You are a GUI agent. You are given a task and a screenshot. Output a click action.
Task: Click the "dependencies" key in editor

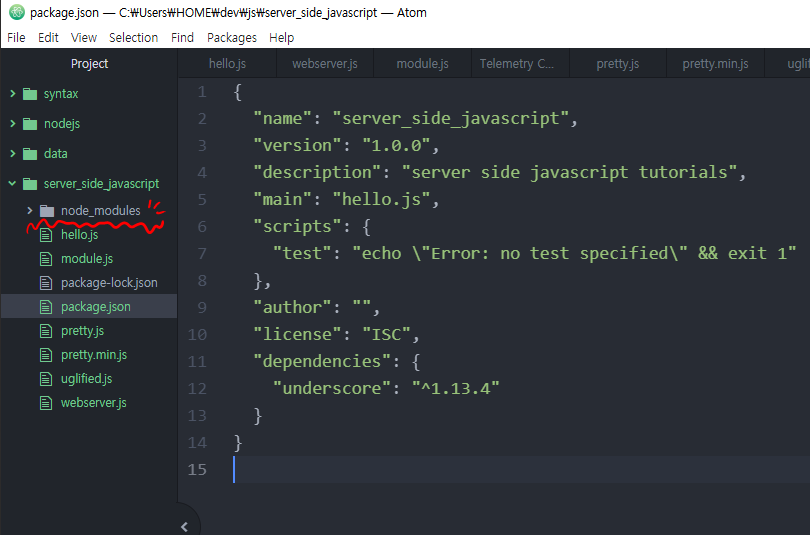322,361
